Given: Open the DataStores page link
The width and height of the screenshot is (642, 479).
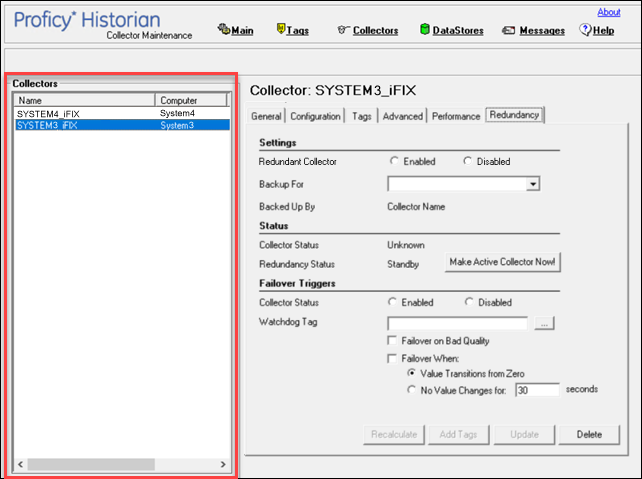Looking at the screenshot, I should (x=458, y=31).
